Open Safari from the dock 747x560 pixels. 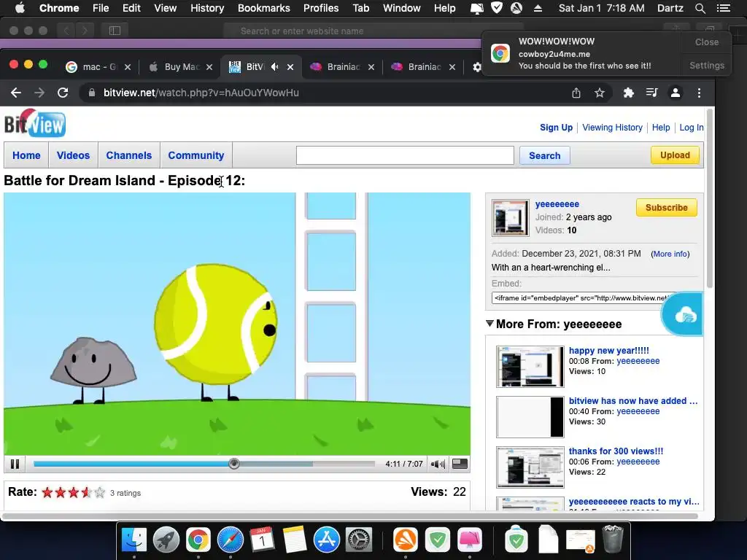coord(231,540)
